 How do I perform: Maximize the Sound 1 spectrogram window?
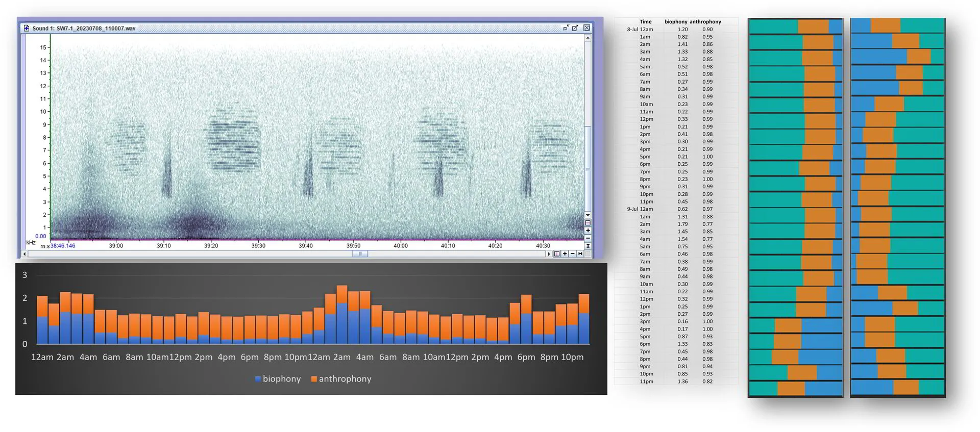[575, 28]
